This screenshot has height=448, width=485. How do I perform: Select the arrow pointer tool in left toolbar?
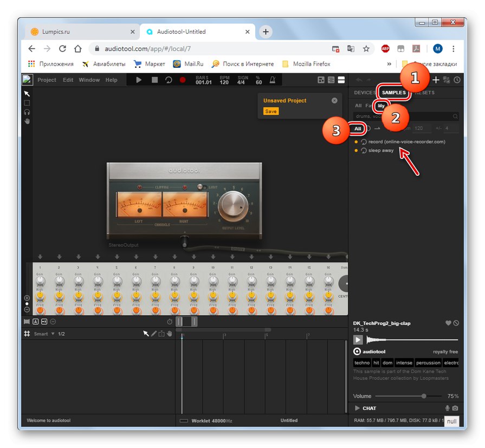(x=27, y=93)
